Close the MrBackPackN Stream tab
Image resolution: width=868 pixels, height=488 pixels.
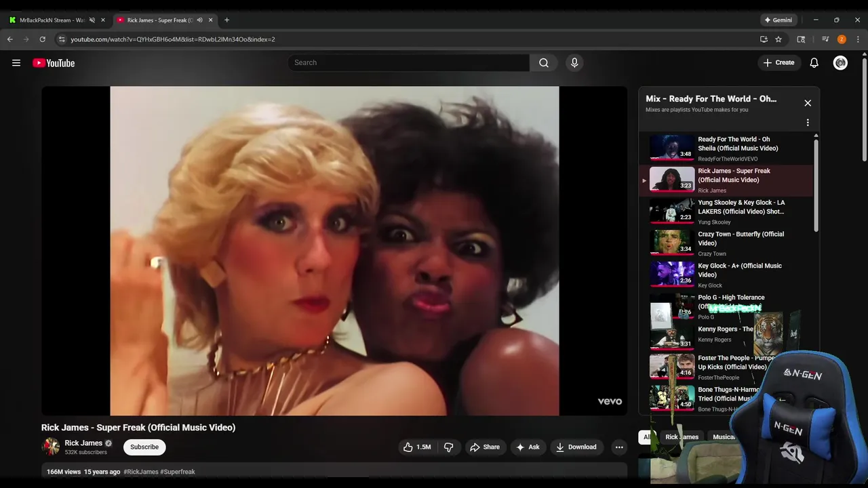[x=103, y=20]
